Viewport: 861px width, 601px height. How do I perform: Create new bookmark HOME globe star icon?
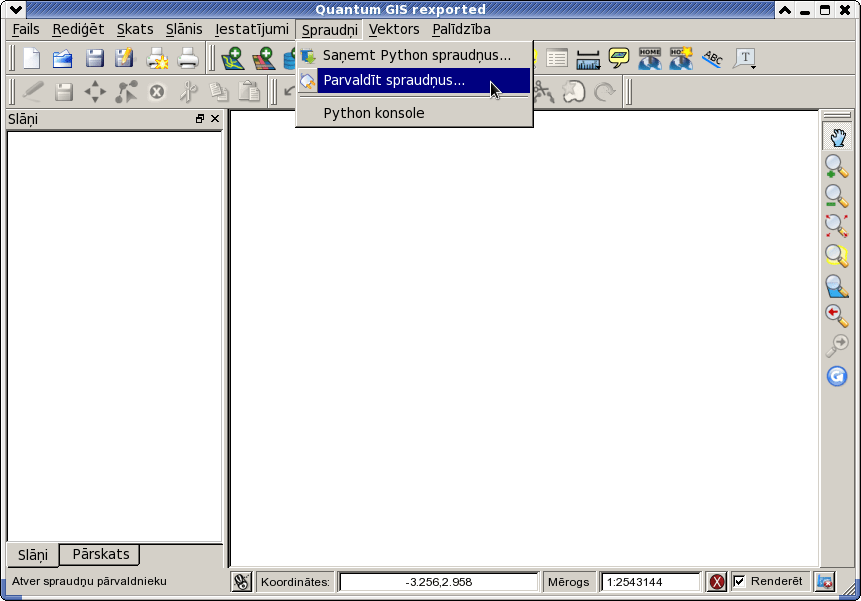(681, 58)
